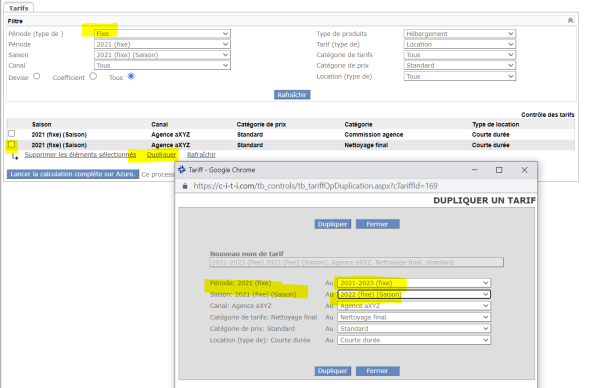This screenshot has height=388, width=600.
Task: Open popup Canal target dropdown Agence aXYZ
Action: 414,306
